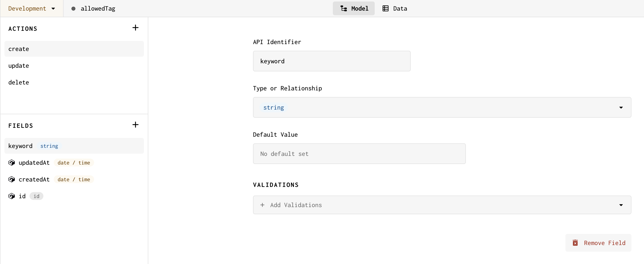
Task: Select the delete action
Action: coord(18,82)
